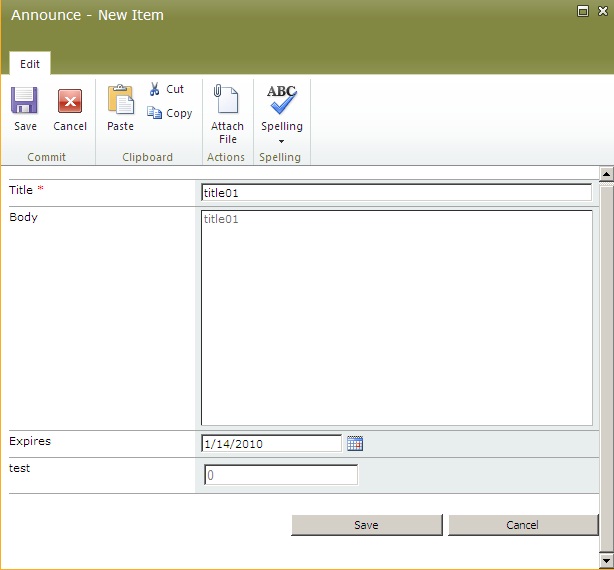Click the red Cancel ribbon icon
Image resolution: width=614 pixels, height=570 pixels.
pos(70,101)
